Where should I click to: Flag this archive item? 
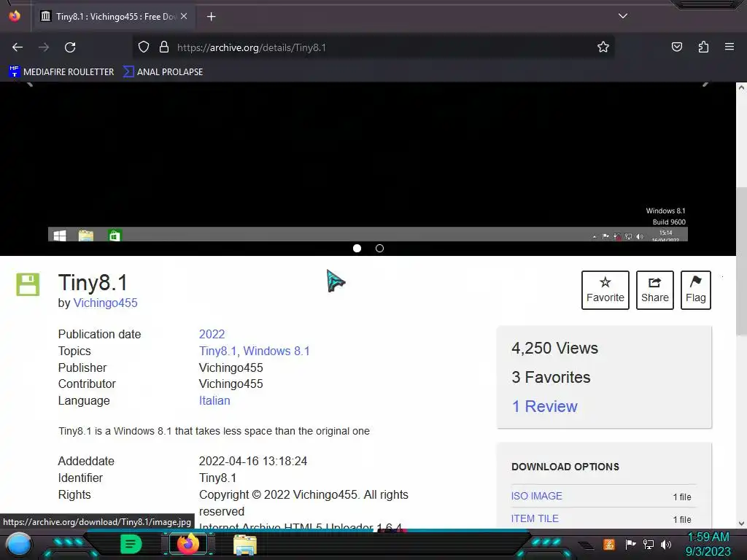tap(695, 290)
